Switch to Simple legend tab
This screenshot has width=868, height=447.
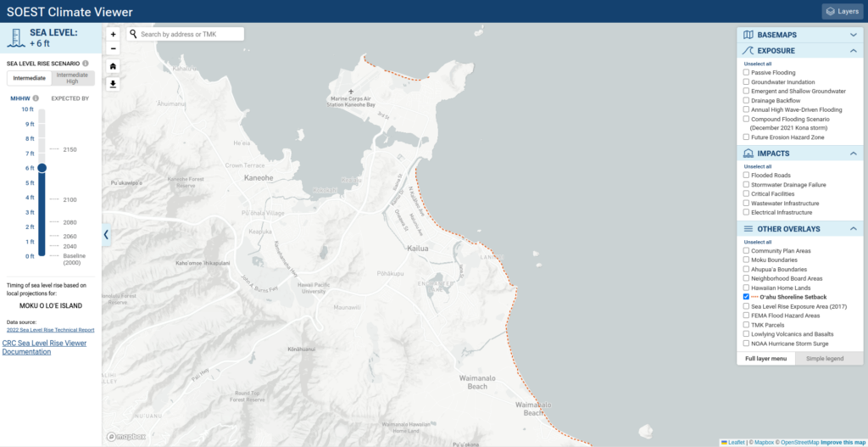click(x=825, y=359)
